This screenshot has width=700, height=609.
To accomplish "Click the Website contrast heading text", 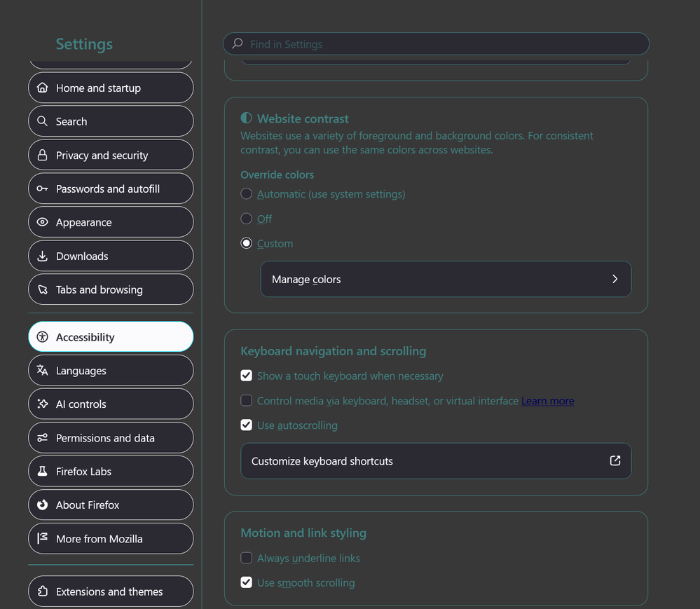I will click(x=303, y=118).
